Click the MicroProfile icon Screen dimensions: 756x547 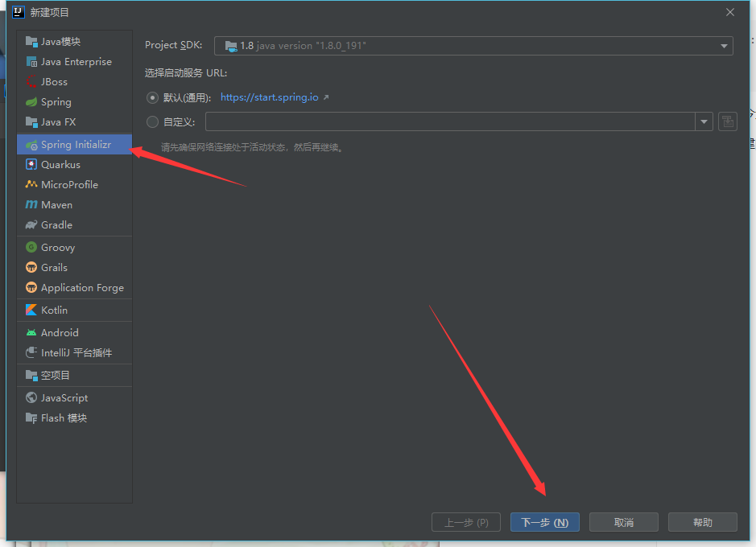pyautogui.click(x=31, y=184)
